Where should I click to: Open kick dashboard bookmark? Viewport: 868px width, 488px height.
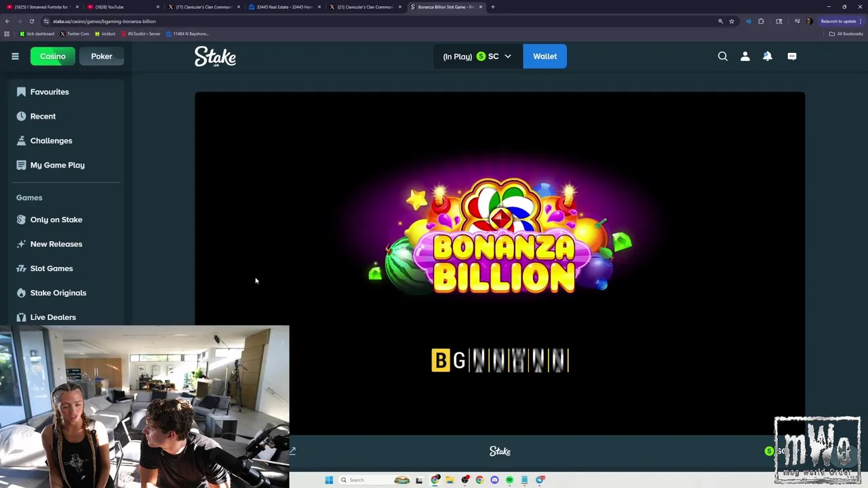point(37,34)
